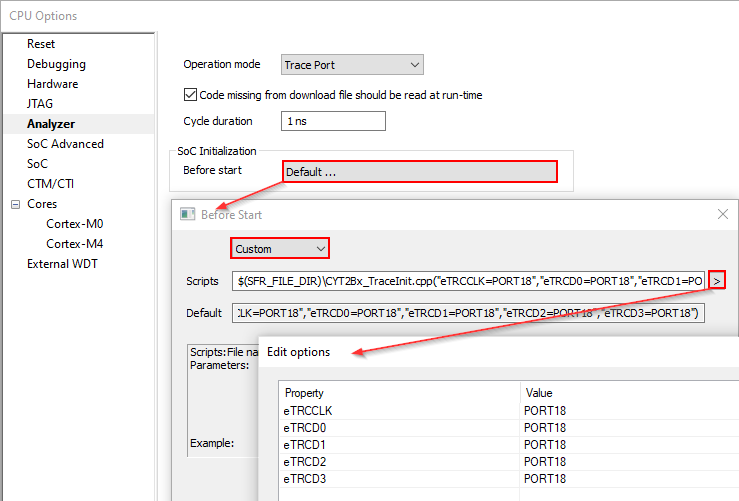This screenshot has height=501, width=739.
Task: Close the Before Start dialog
Action: (x=723, y=214)
